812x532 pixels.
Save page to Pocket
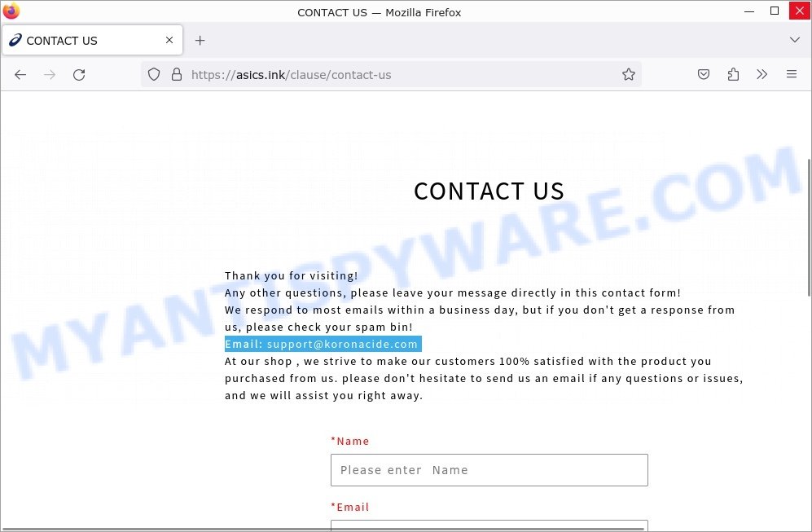[703, 75]
